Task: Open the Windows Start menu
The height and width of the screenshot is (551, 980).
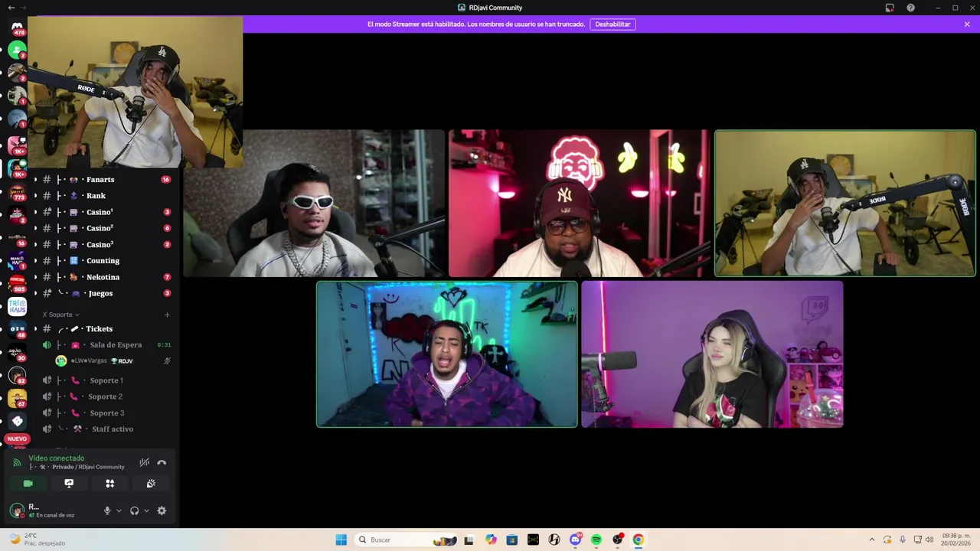Action: click(341, 540)
